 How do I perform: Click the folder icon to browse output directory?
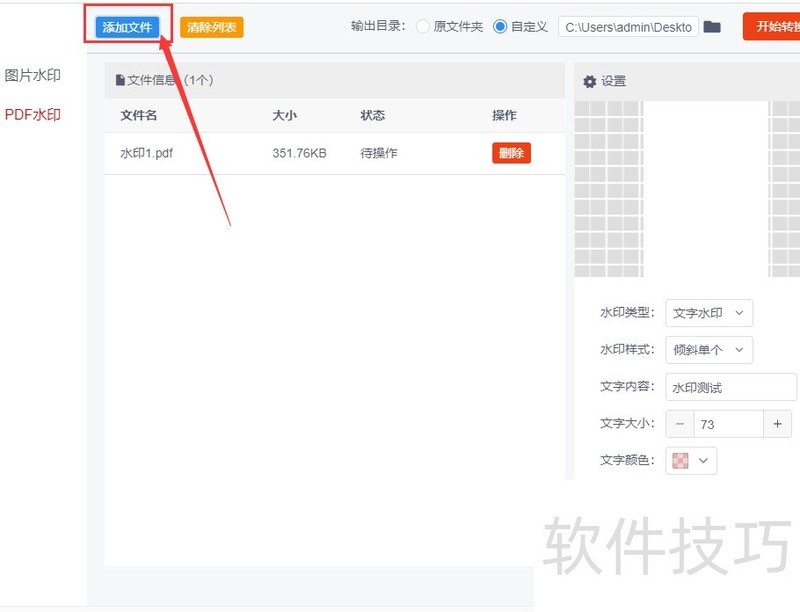pyautogui.click(x=712, y=27)
